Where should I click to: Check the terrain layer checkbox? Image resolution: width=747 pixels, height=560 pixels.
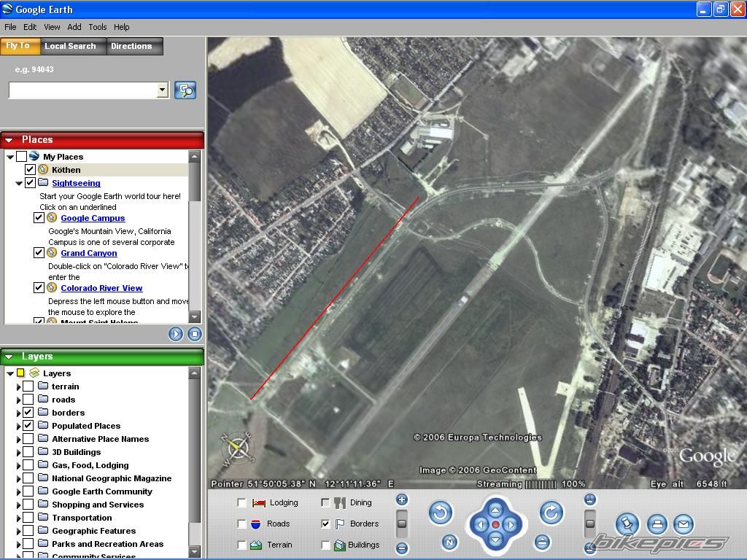point(28,386)
